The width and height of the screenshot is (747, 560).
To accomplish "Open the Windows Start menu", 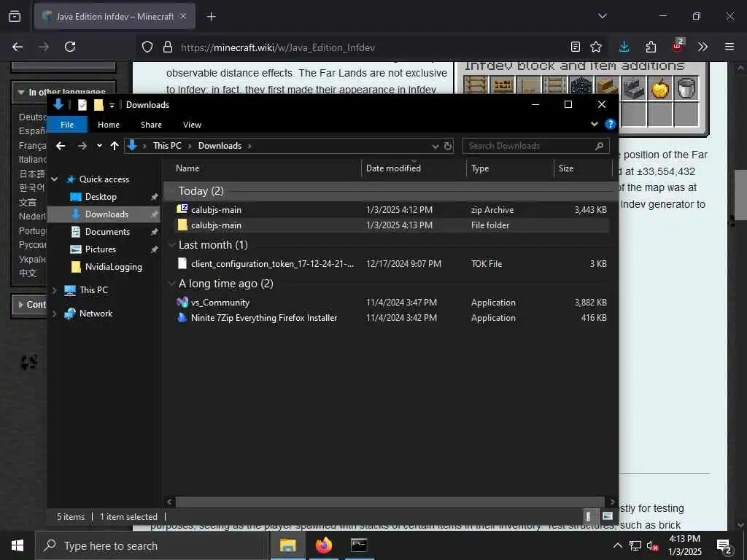I will coord(18,545).
